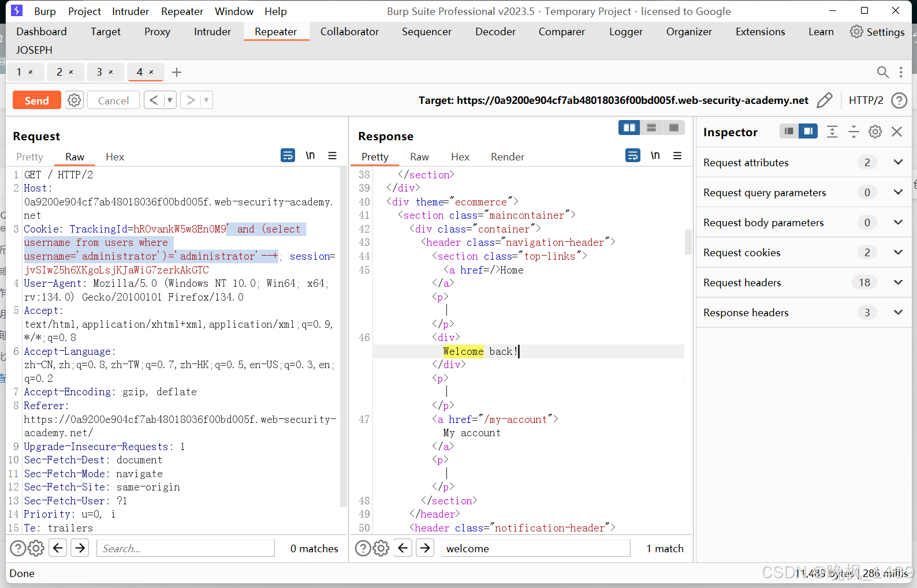The width and height of the screenshot is (917, 588).
Task: Jump to previous Request search match
Action: point(58,548)
